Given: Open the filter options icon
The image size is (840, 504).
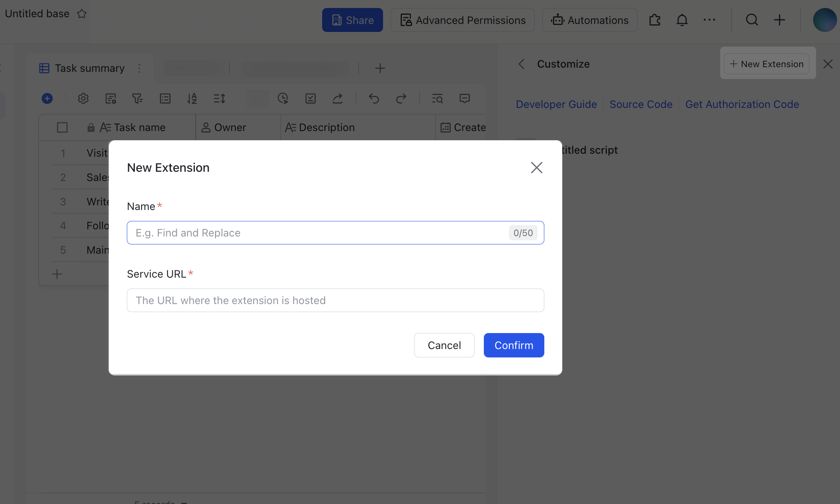Looking at the screenshot, I should (138, 98).
